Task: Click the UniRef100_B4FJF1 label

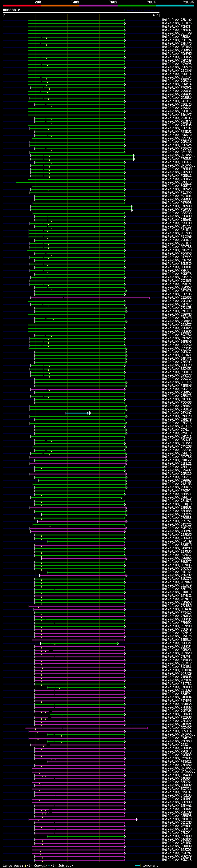Action: point(177,358)
